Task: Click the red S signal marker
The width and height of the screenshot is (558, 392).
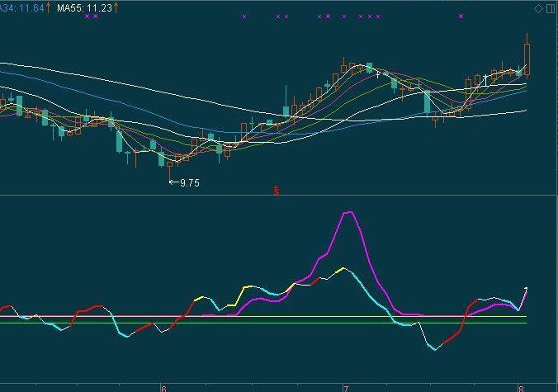Action: (277, 191)
